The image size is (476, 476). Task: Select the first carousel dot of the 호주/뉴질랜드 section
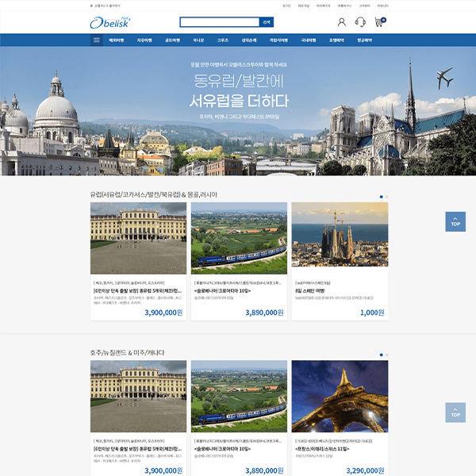coord(382,355)
